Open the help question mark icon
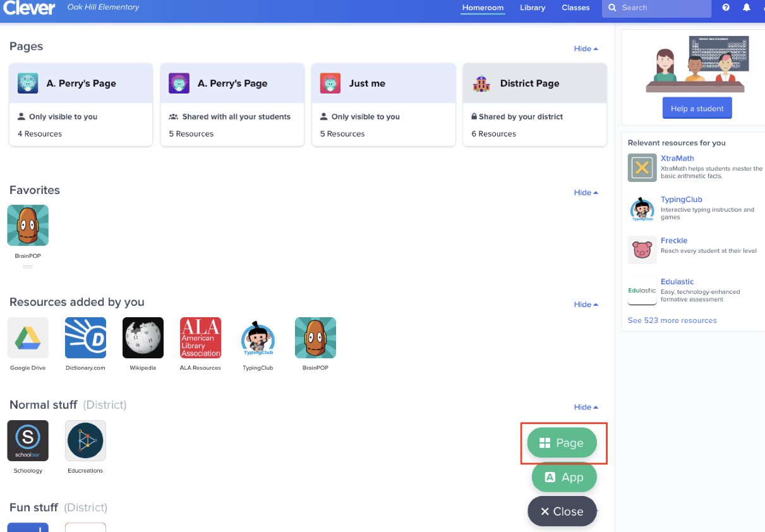Screen dimensions: 765x532 (725, 7)
